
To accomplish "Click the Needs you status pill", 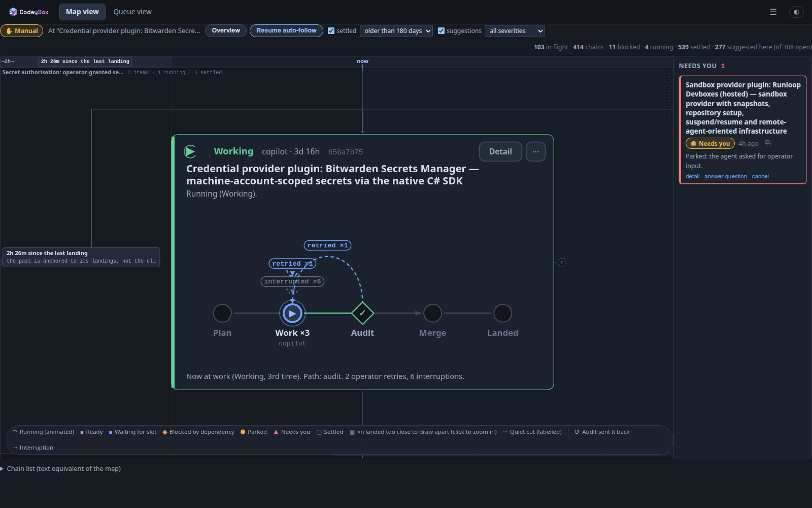I will click(710, 144).
